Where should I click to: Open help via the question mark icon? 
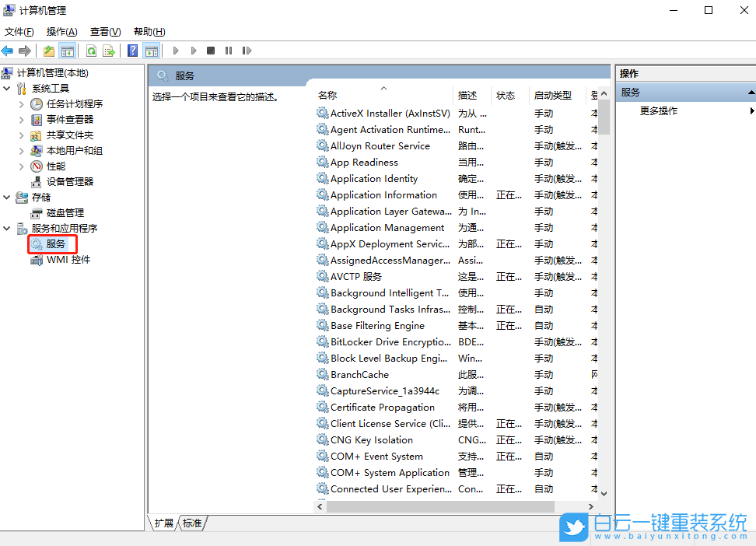pos(131,50)
